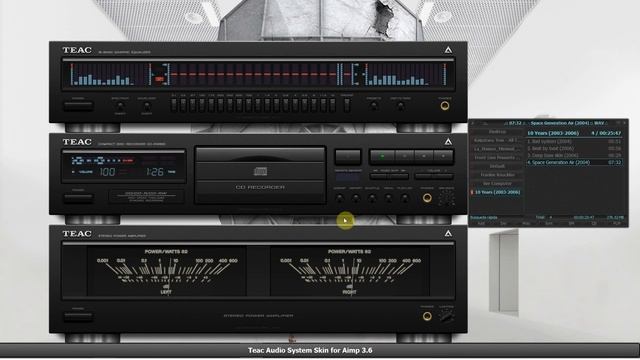The width and height of the screenshot is (640, 360).
Task: Adjust the last 16 kHz equalizer band slider
Action: pos(333,105)
